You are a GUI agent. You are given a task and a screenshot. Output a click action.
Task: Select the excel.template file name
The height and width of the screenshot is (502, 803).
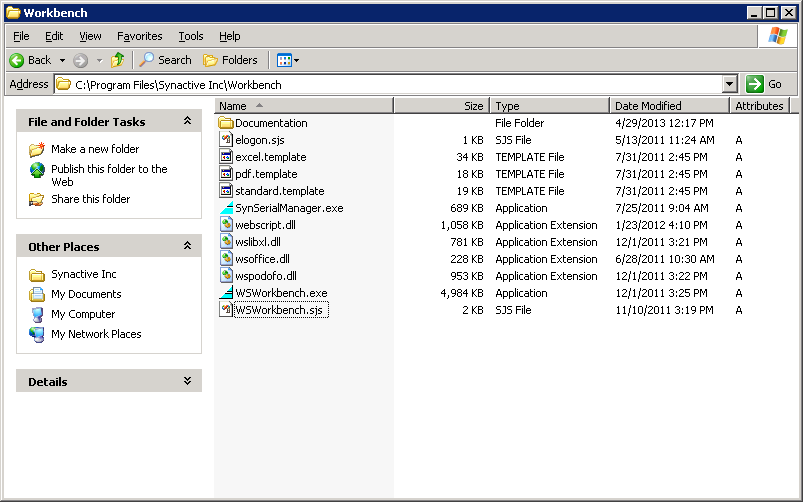pyautogui.click(x=271, y=157)
